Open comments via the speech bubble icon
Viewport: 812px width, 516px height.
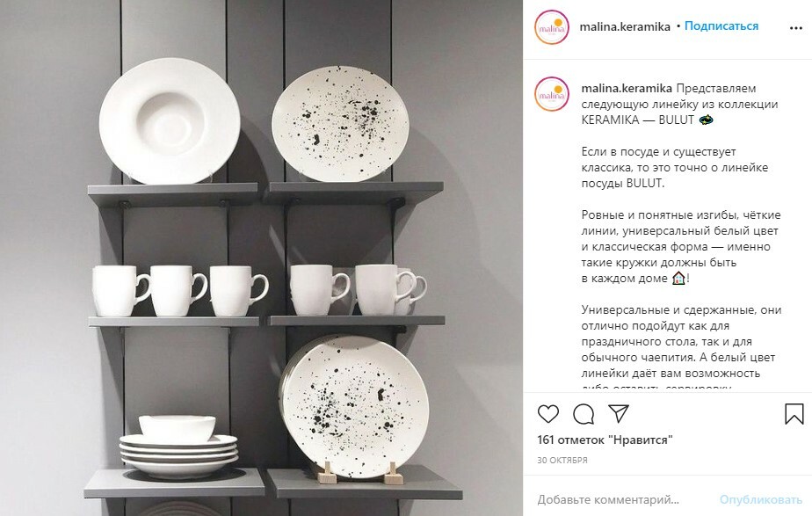(584, 414)
